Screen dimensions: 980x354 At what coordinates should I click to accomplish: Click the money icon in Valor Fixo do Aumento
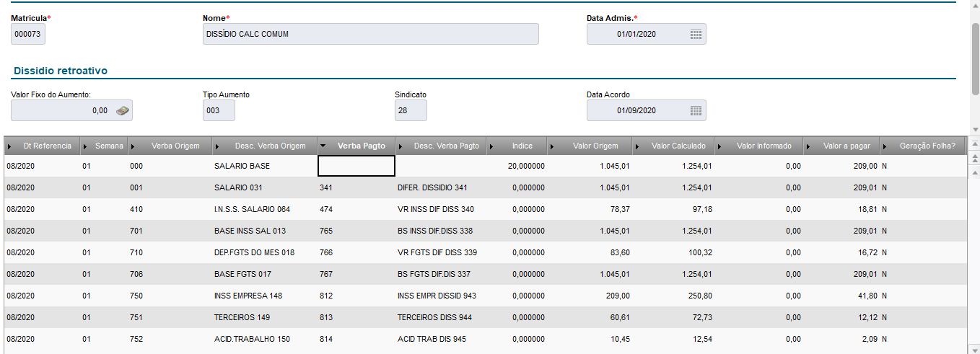(123, 110)
